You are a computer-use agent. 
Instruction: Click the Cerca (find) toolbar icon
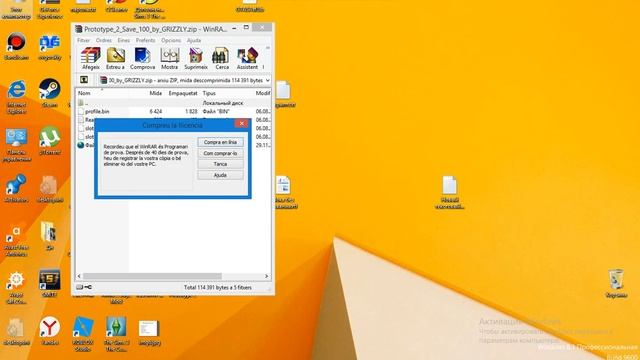pos(222,58)
